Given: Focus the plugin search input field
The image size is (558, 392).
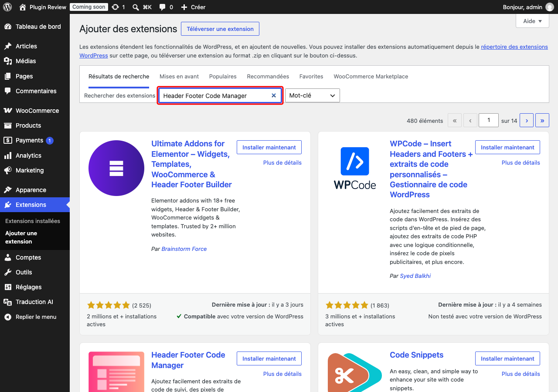Looking at the screenshot, I should pos(220,95).
